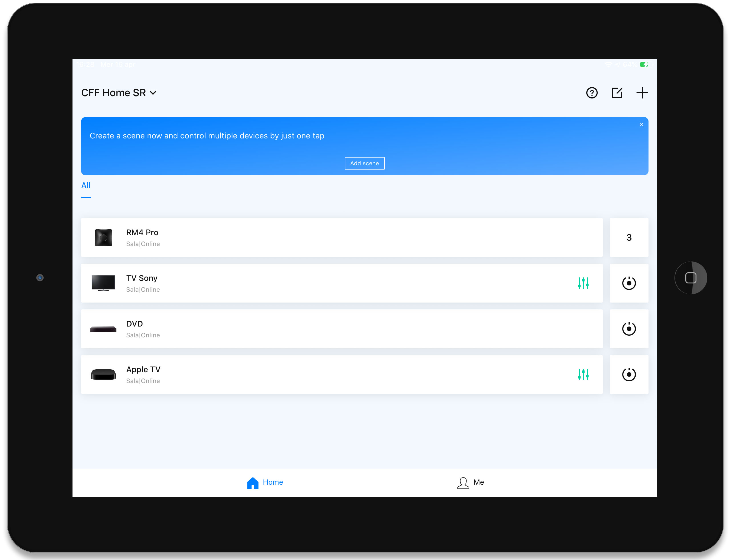The width and height of the screenshot is (731, 560).
Task: Tap the iPad hardware home button
Action: click(690, 278)
